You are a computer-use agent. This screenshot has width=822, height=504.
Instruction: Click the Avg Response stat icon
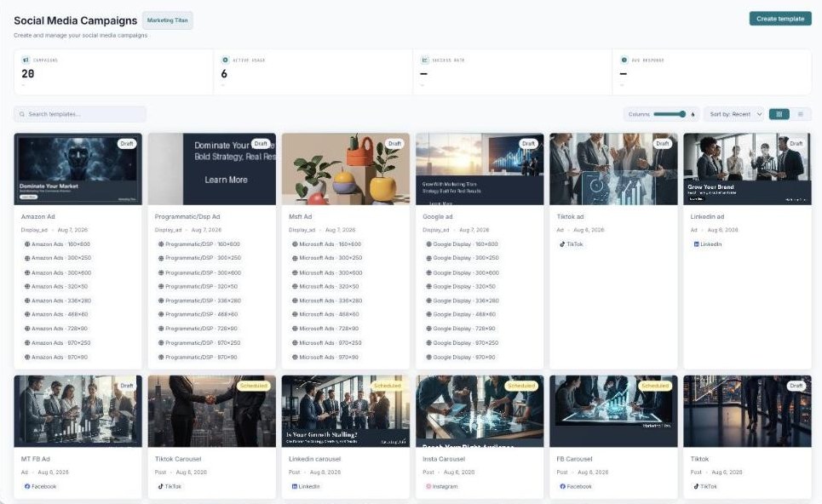624,60
